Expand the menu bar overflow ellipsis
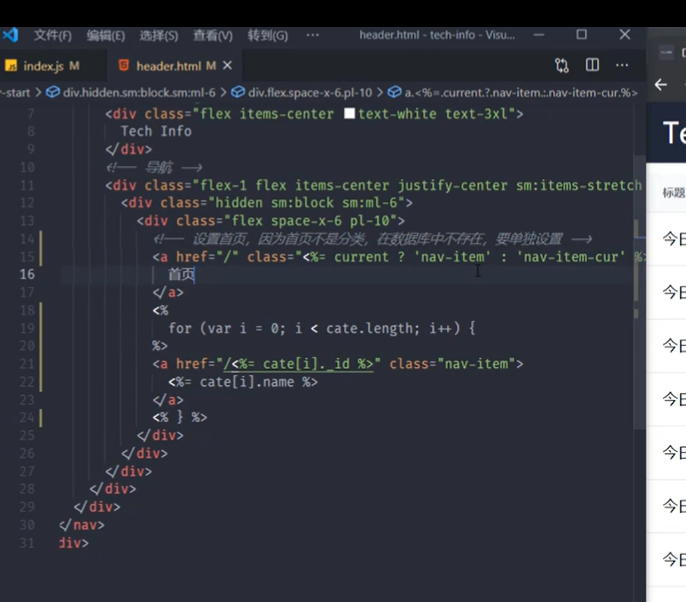This screenshot has width=686, height=602. point(312,35)
